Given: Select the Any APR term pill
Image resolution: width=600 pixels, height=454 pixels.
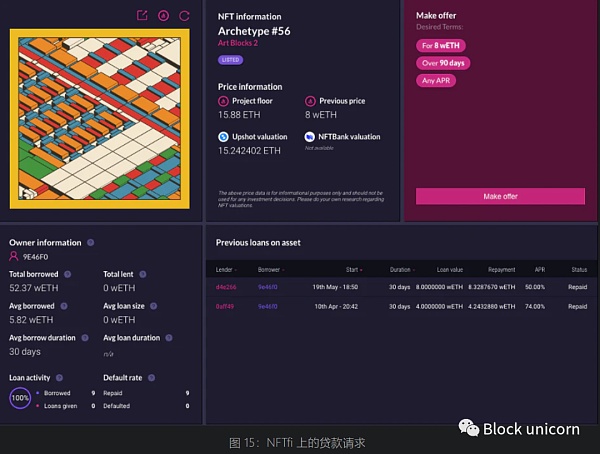Looking at the screenshot, I should coord(436,81).
